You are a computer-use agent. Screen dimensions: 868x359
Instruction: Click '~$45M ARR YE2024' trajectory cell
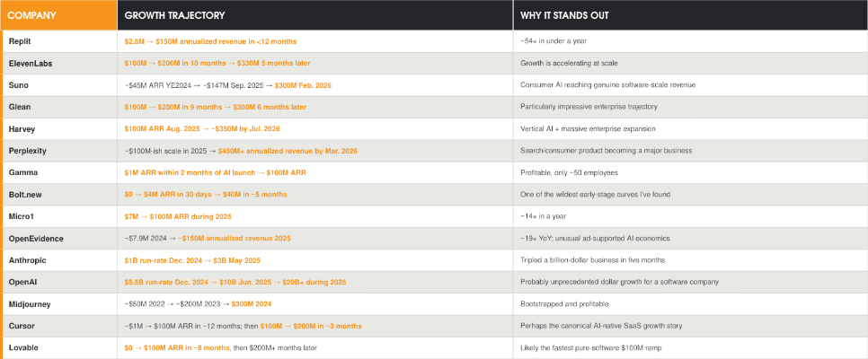(x=315, y=85)
